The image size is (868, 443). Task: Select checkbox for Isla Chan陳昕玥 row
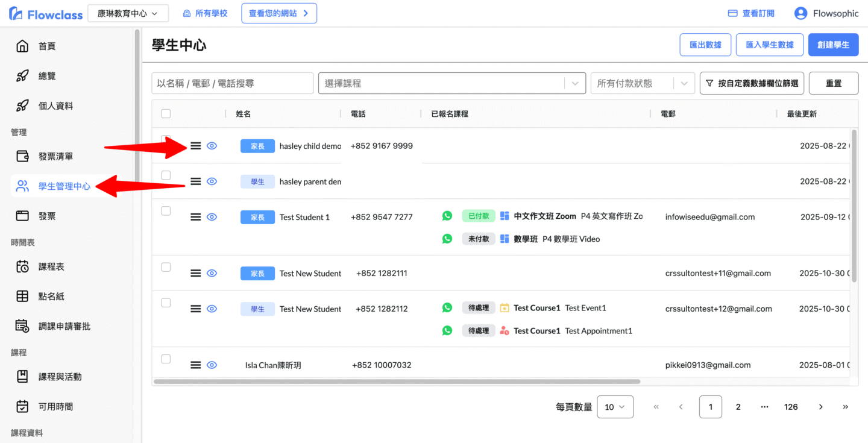tap(166, 359)
